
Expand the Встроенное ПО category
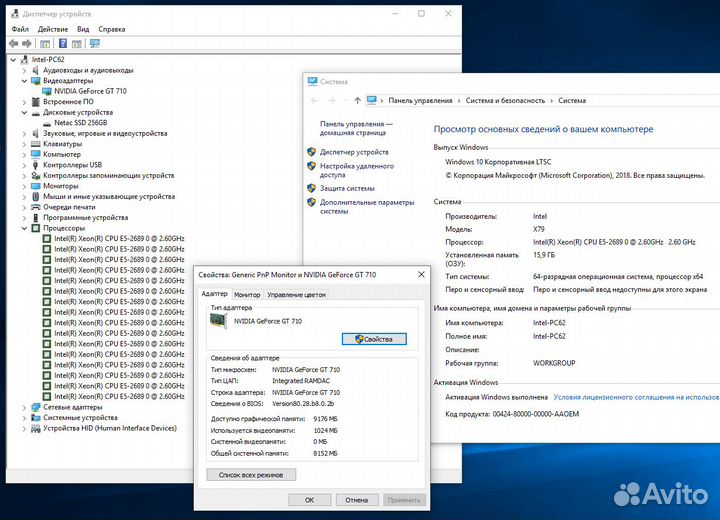[24, 102]
